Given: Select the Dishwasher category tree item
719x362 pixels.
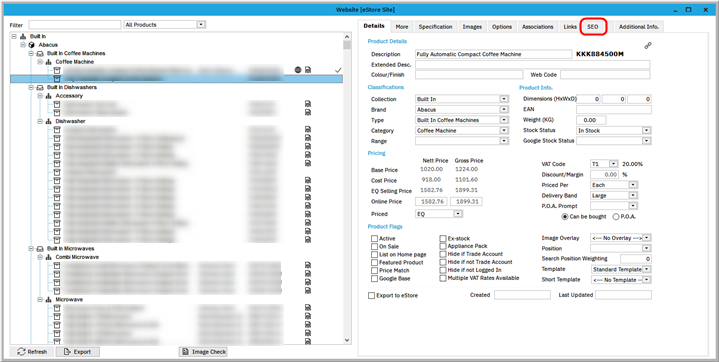Looking at the screenshot, I should 70,121.
